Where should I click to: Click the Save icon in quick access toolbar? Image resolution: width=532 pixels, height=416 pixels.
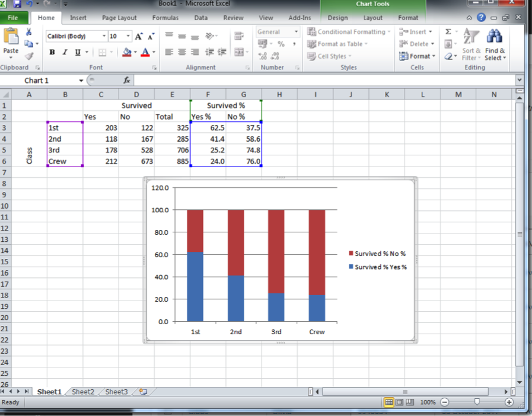(17, 4)
